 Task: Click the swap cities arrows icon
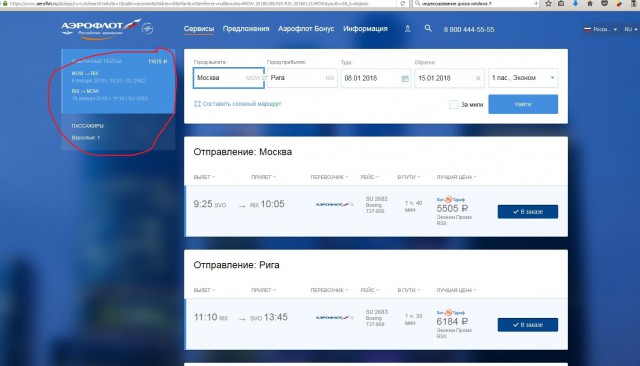264,78
